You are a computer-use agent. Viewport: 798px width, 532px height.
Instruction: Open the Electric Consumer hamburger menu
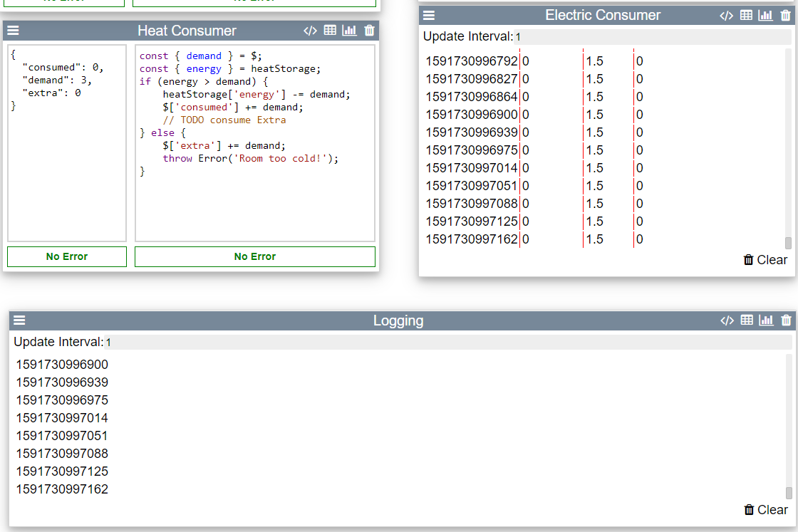coord(429,16)
